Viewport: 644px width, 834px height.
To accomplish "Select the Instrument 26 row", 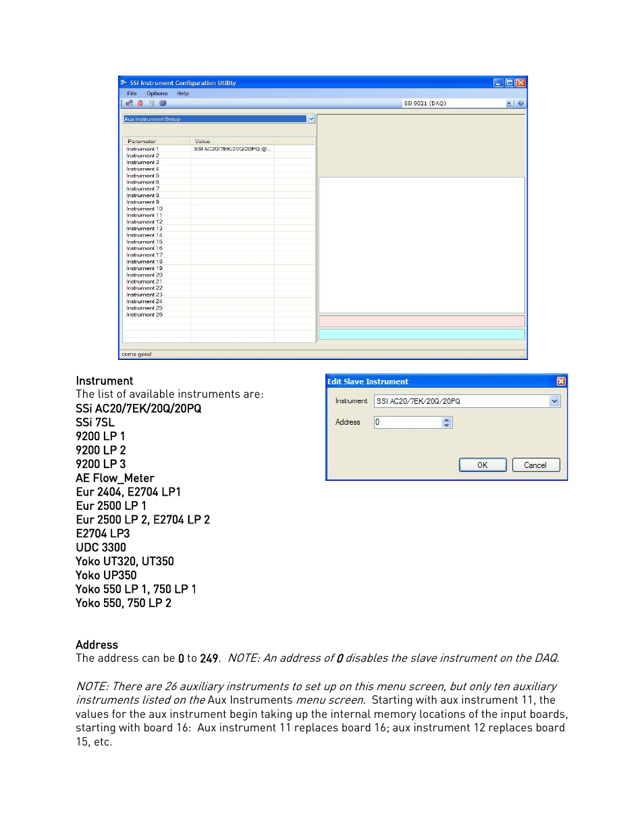I will pos(219,314).
